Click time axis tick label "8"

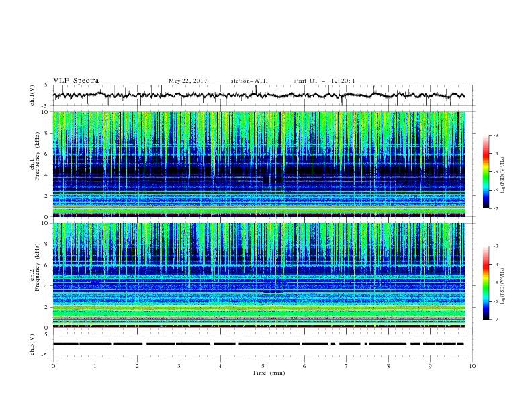388,366
